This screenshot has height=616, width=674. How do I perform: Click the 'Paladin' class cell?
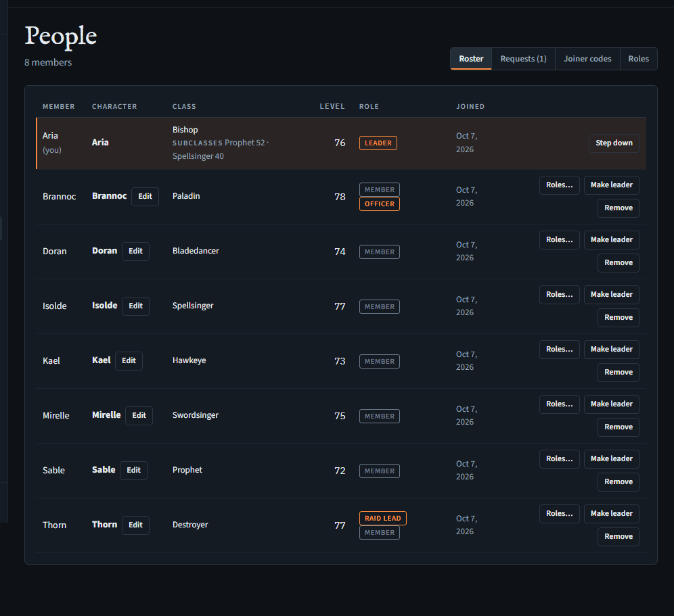tap(185, 196)
